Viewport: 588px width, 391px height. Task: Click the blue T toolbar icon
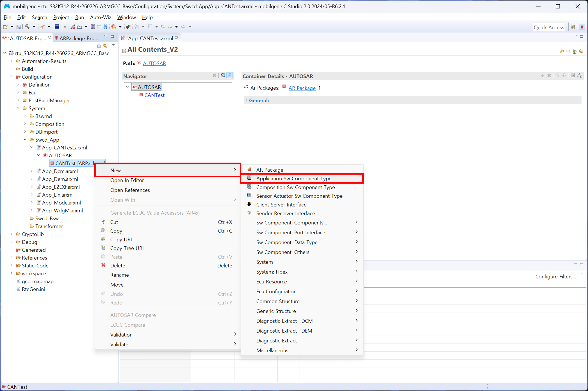(57, 27)
